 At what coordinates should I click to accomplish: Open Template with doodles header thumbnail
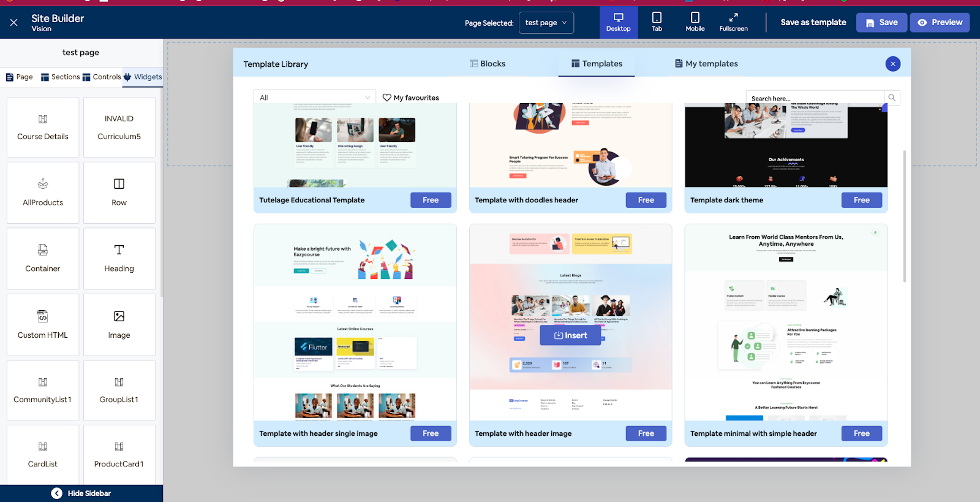[x=571, y=146]
